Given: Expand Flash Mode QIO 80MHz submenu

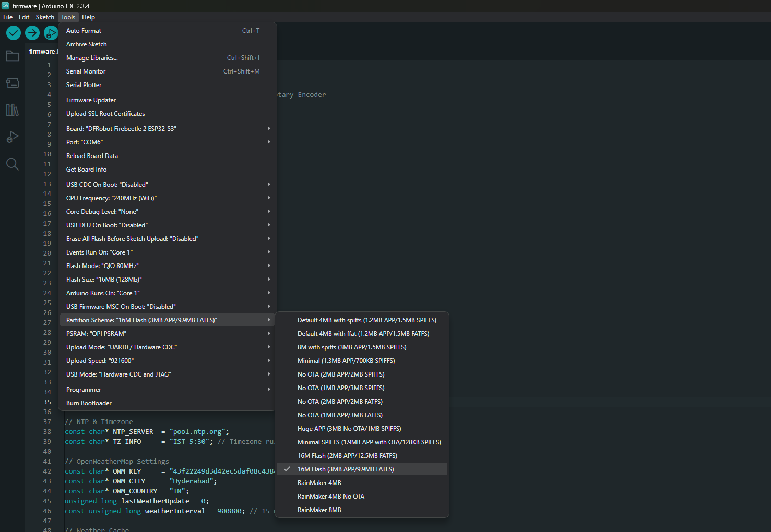Looking at the screenshot, I should coord(168,266).
